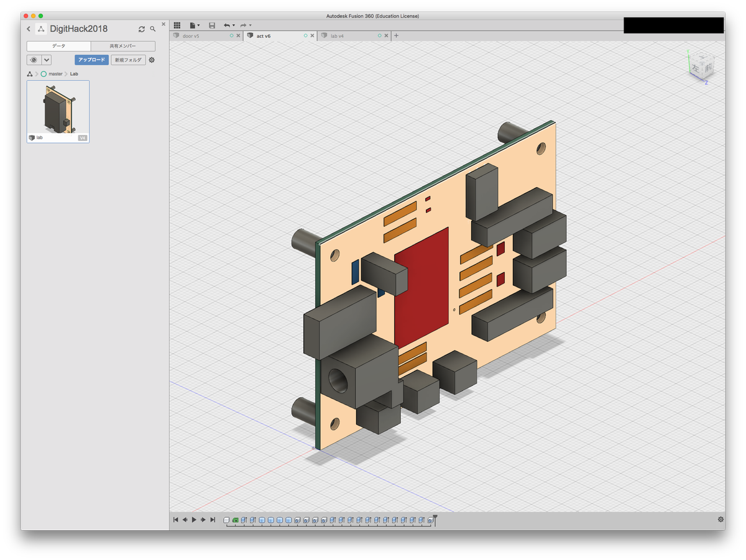Click the Show Data Panel grid icon

(x=177, y=25)
